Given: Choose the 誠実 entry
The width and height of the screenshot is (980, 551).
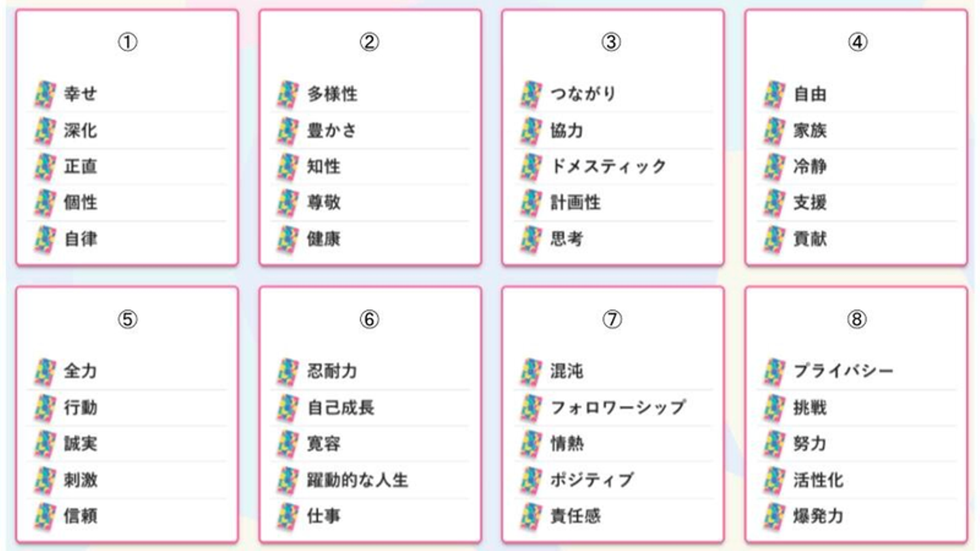Looking at the screenshot, I should tap(80, 444).
